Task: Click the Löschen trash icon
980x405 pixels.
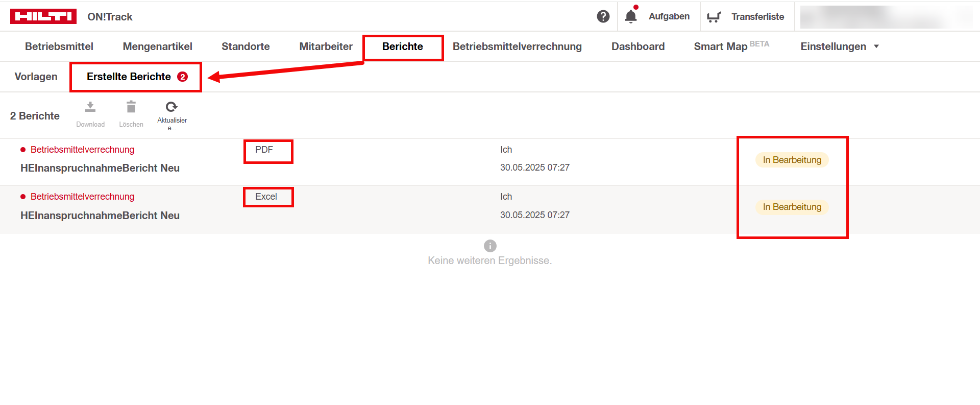Action: point(131,107)
